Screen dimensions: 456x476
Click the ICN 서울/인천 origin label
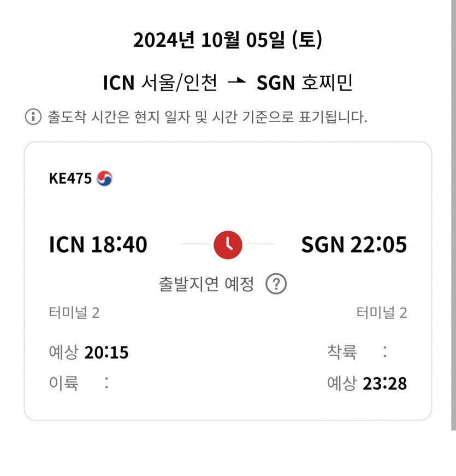pos(160,83)
